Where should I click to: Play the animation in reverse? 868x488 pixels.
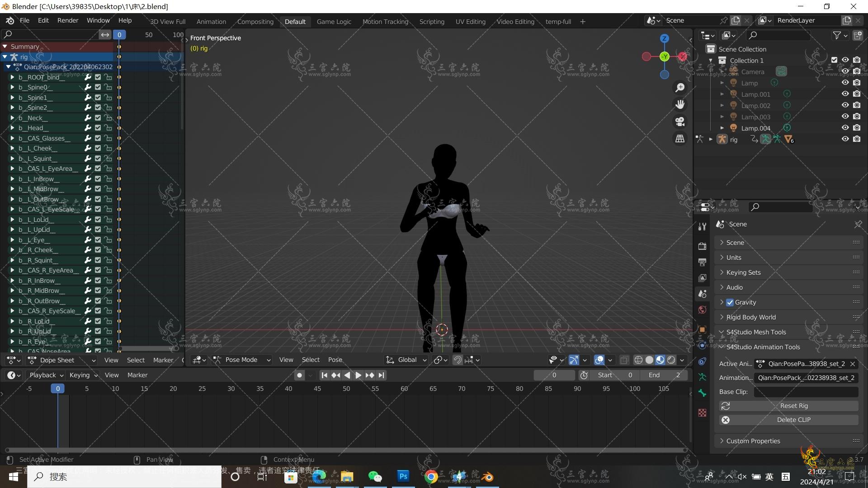[x=347, y=375]
